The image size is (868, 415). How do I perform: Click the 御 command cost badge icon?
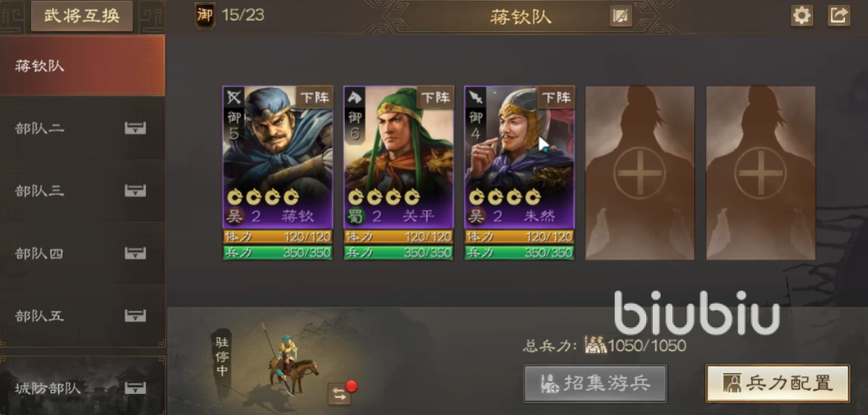205,15
